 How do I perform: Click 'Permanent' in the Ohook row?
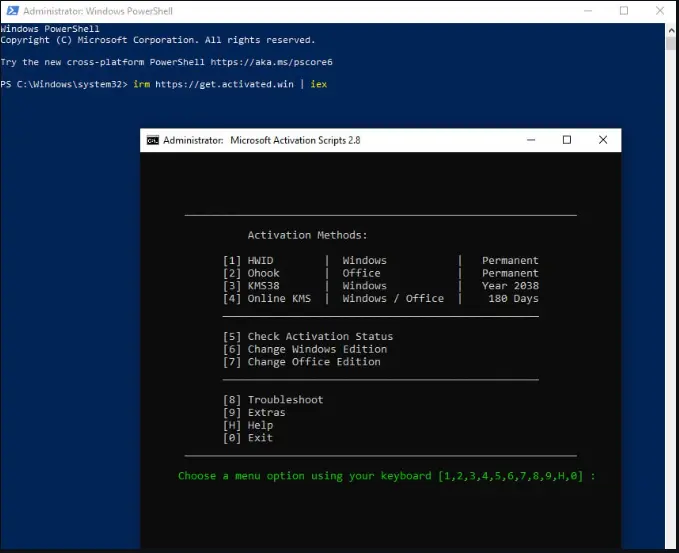[x=510, y=273]
